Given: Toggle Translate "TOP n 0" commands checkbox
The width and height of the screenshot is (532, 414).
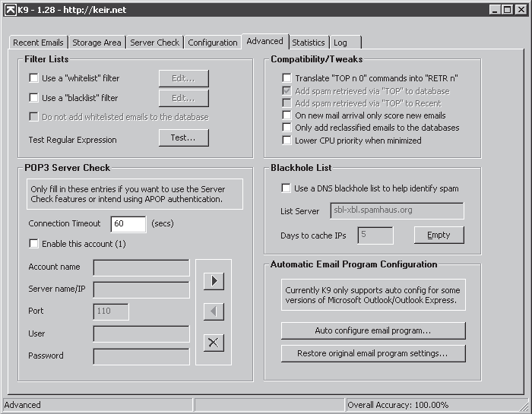Looking at the screenshot, I should pyautogui.click(x=287, y=77).
